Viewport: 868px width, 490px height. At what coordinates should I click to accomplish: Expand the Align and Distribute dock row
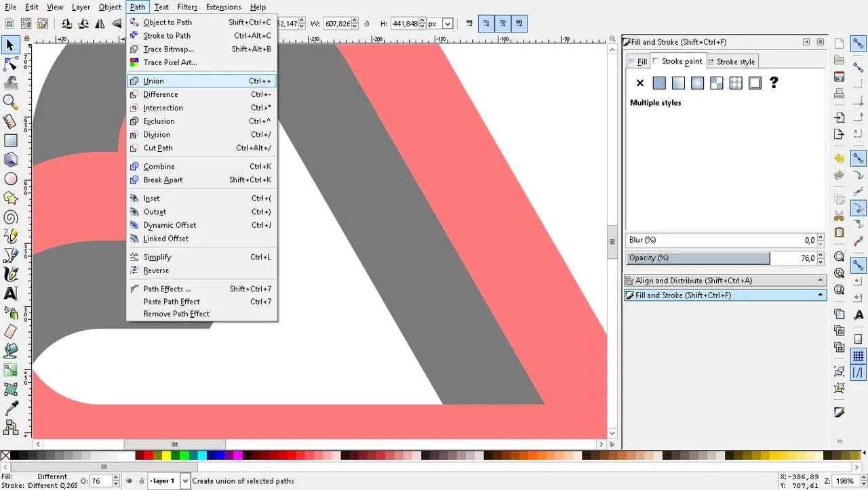[725, 281]
